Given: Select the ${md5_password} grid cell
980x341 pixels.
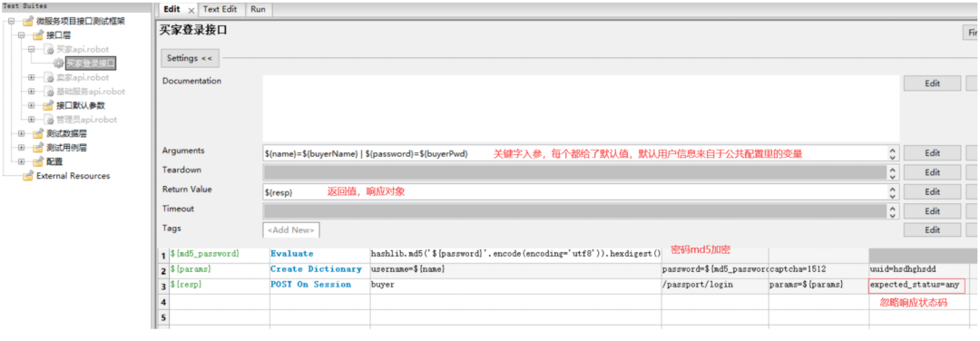Looking at the screenshot, I should [219, 256].
